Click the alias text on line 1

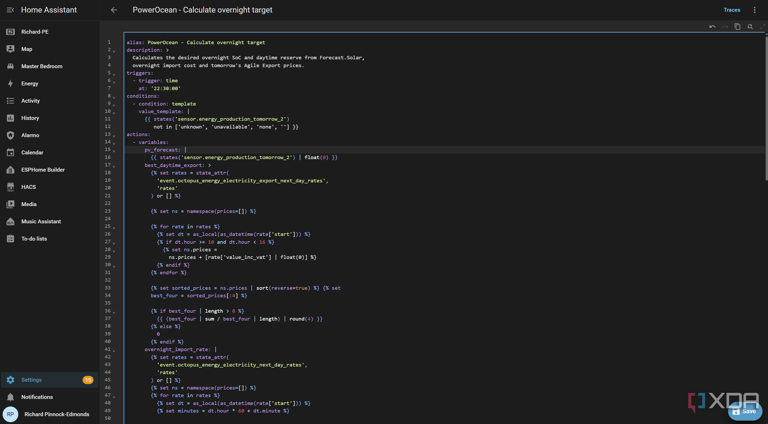[195, 43]
